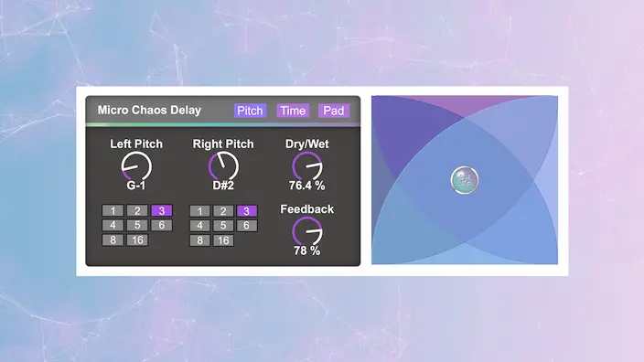
Task: Select Right Pitch division 5
Action: click(223, 226)
